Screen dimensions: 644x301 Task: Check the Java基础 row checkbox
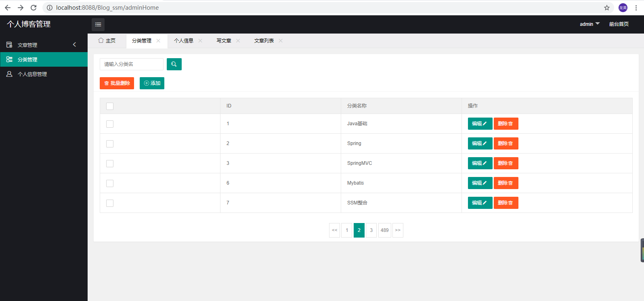(x=110, y=124)
